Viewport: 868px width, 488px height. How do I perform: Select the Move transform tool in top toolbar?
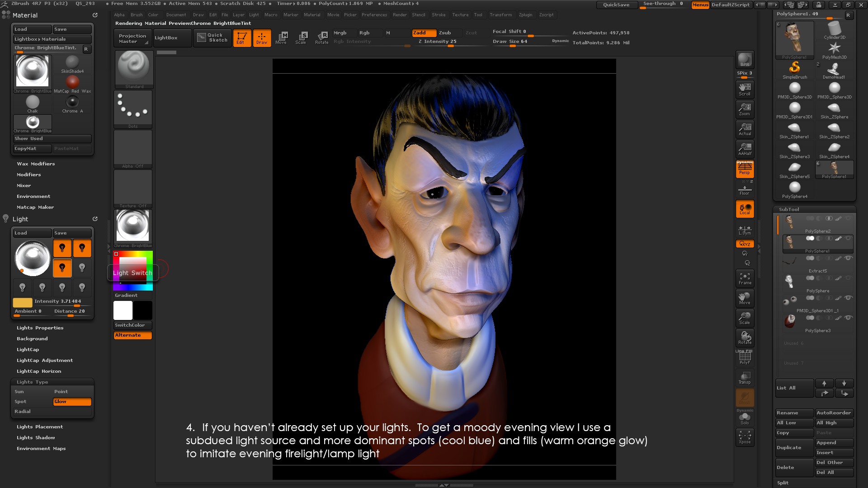(281, 38)
